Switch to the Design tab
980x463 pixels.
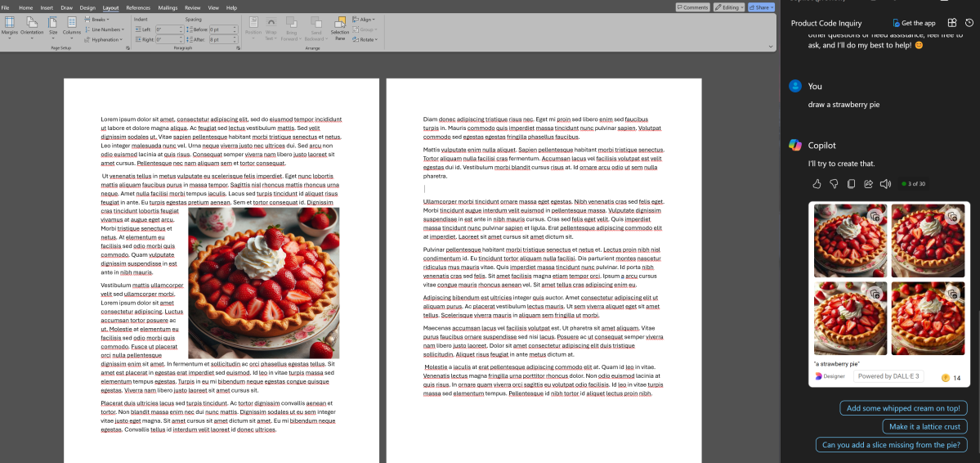[x=88, y=7]
